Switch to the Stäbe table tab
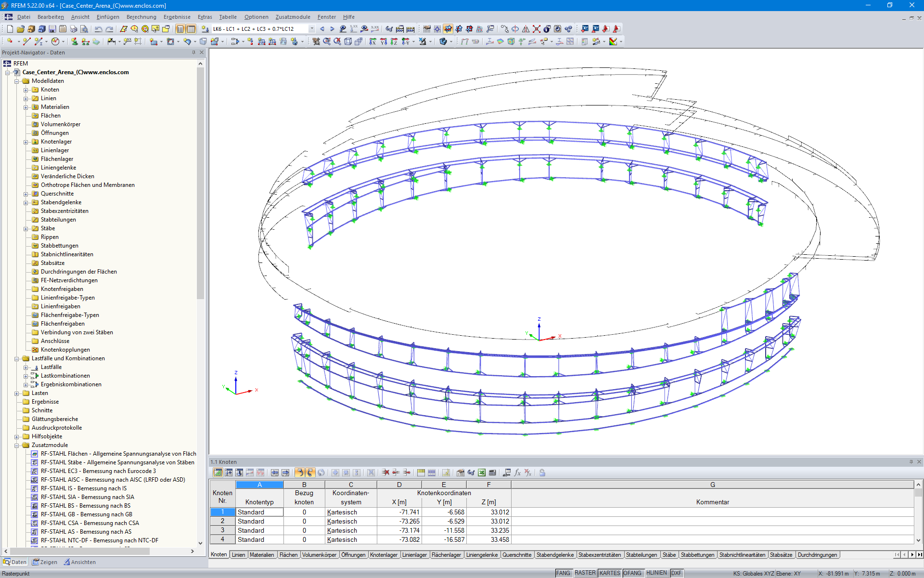The height and width of the screenshot is (578, 924). tap(669, 555)
